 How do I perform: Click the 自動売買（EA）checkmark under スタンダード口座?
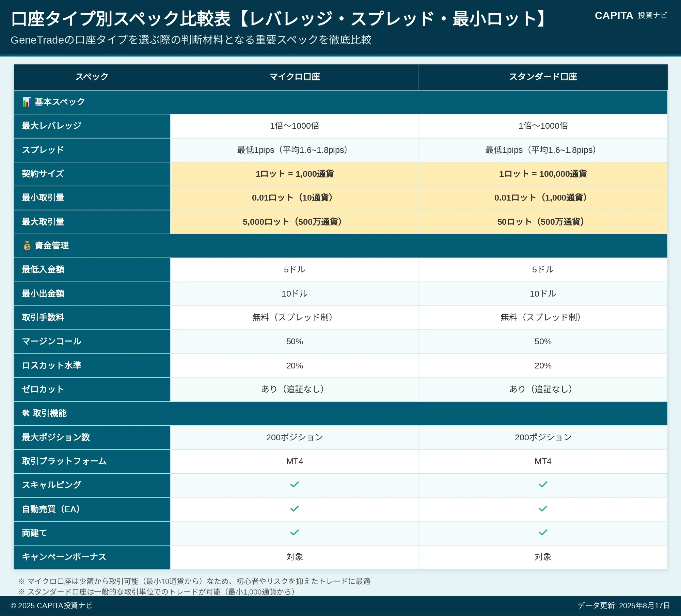point(543,508)
